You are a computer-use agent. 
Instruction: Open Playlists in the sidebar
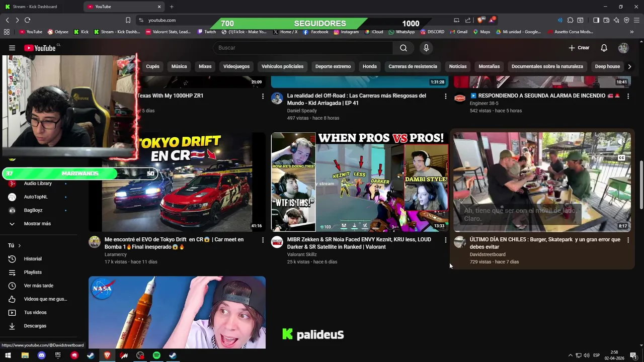point(33,273)
